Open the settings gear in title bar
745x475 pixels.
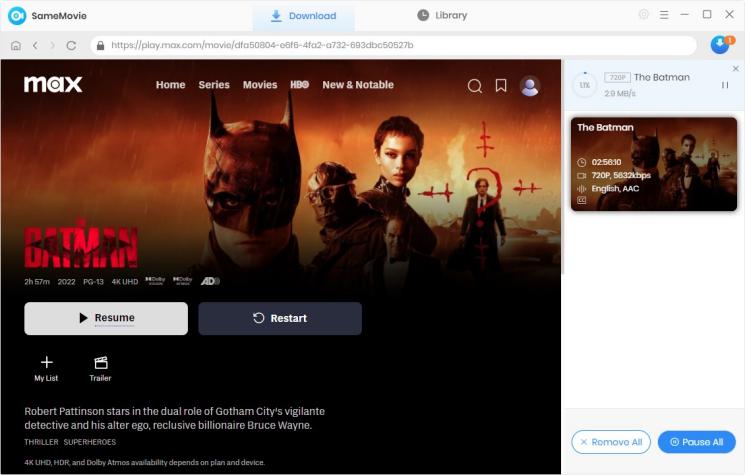click(x=643, y=15)
